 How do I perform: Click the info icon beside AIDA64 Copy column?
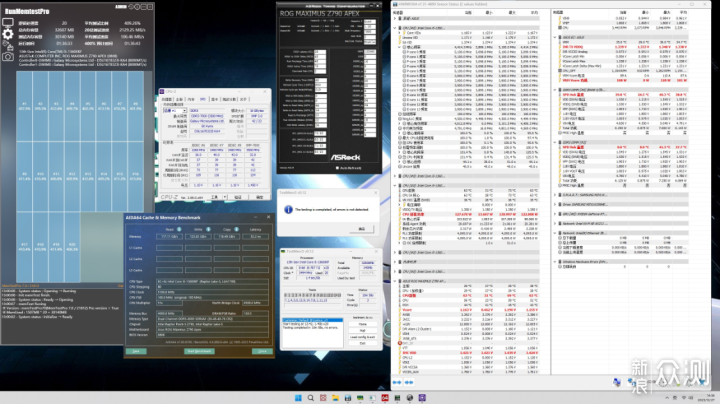(236, 229)
